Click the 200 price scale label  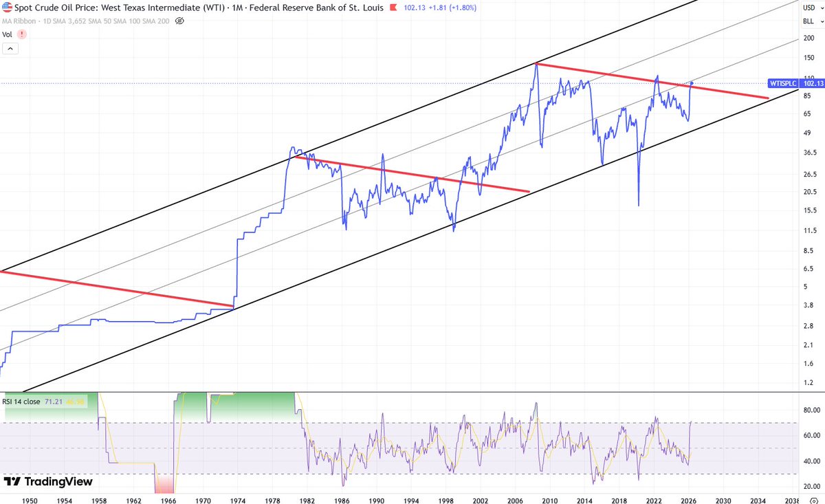tap(809, 39)
